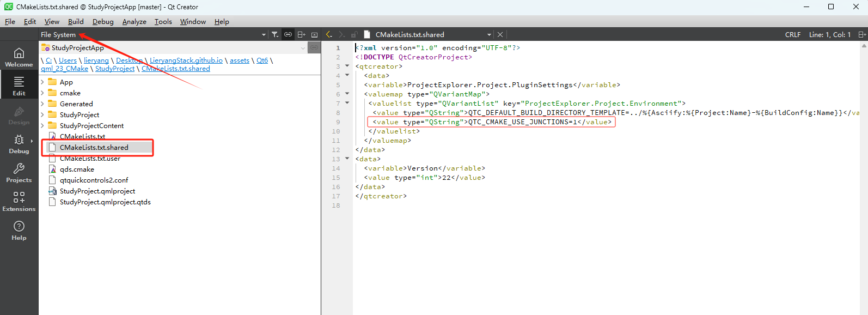Expand the cmake folder

coord(42,93)
